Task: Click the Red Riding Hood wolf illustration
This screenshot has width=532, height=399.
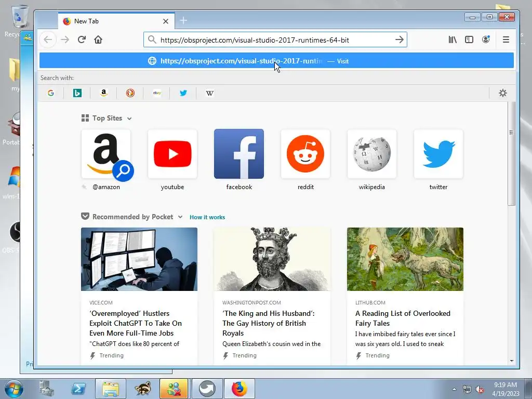Action: pos(405,259)
